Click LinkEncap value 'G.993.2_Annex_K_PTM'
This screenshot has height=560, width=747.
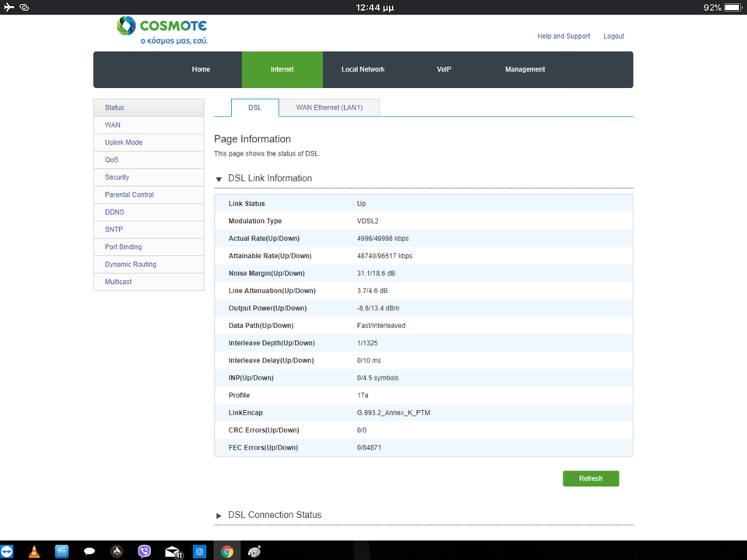coord(394,413)
